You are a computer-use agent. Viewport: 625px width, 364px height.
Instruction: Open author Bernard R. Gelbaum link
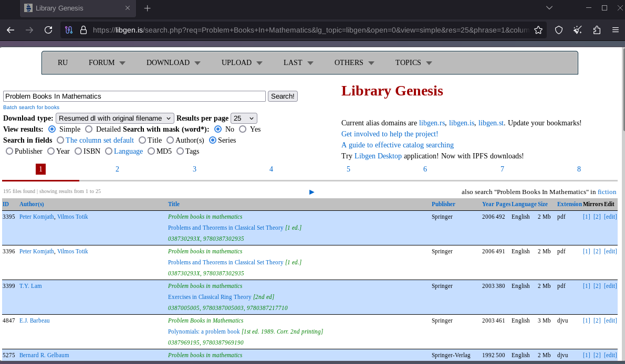point(44,355)
